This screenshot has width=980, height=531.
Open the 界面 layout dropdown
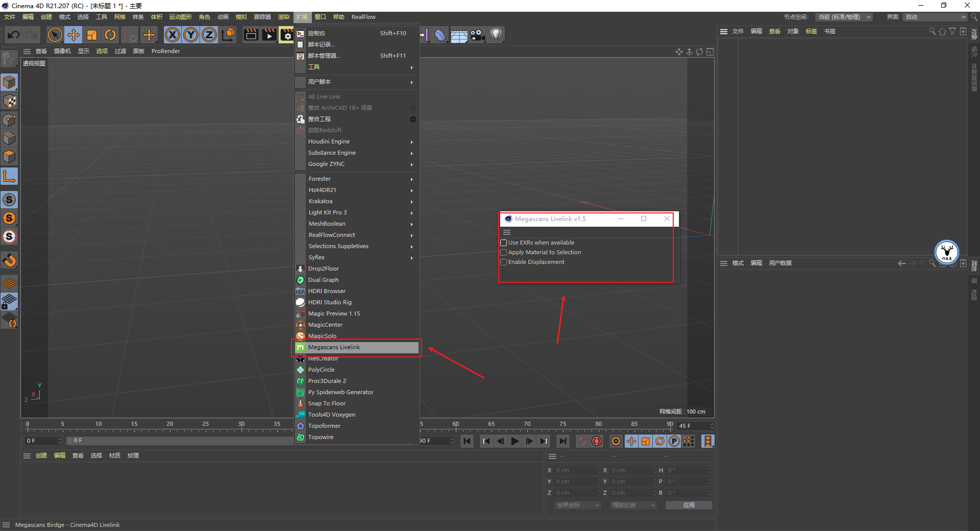click(x=935, y=17)
